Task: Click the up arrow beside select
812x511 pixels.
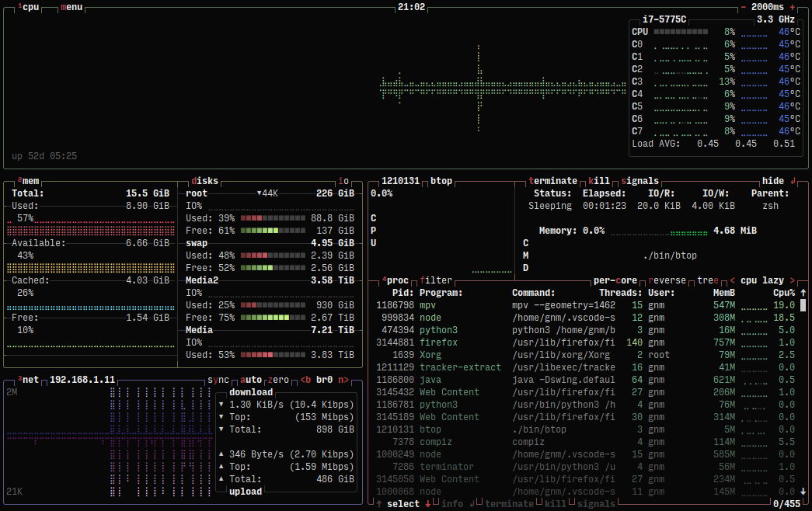Action: pos(377,503)
